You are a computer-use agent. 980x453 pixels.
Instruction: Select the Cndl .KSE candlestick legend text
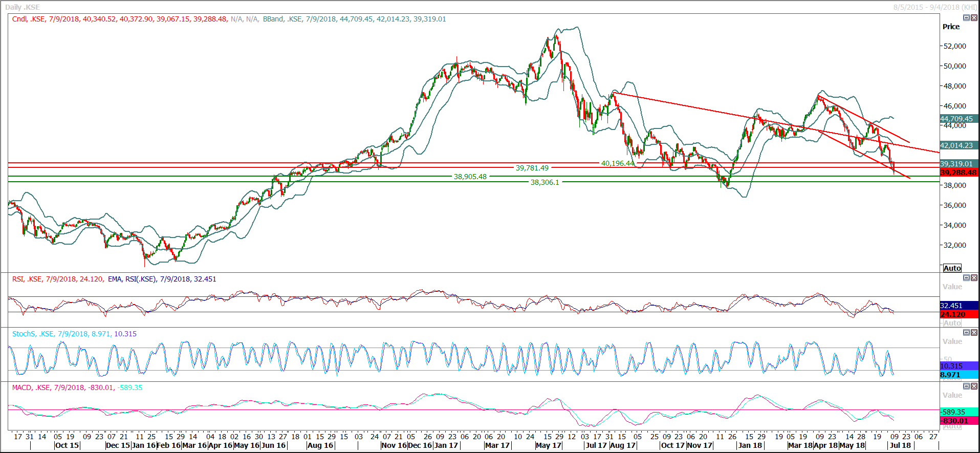(x=120, y=19)
